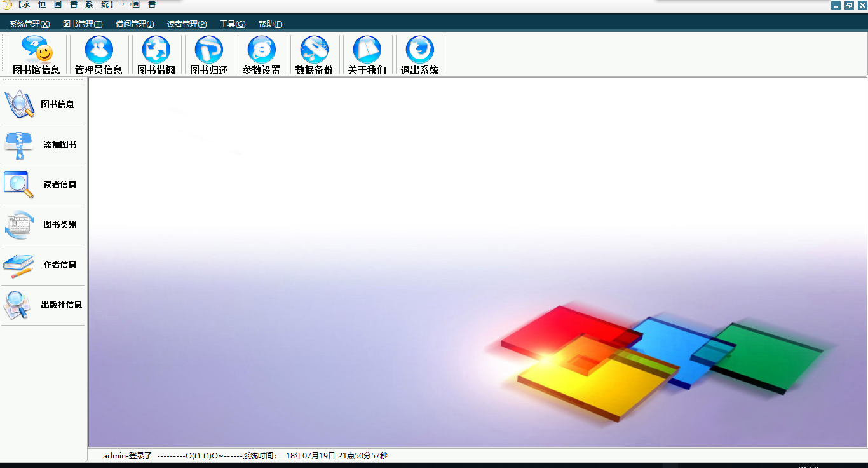Click the 退出系统 toolbar icon
Viewport: 868px width, 468px height.
[x=419, y=55]
